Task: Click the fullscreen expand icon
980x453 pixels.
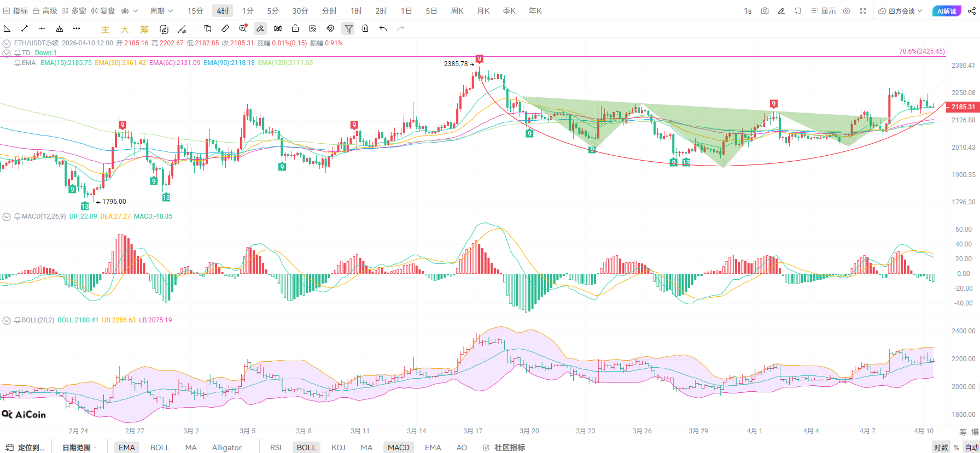Action: 863,11
